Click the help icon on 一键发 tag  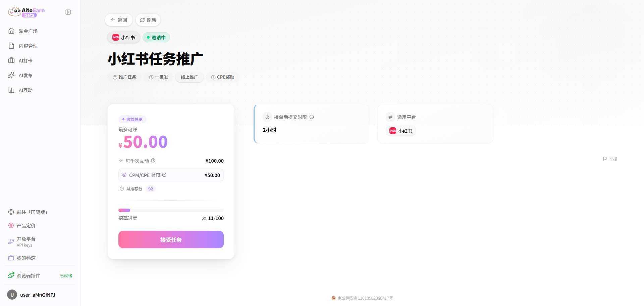pyautogui.click(x=151, y=77)
